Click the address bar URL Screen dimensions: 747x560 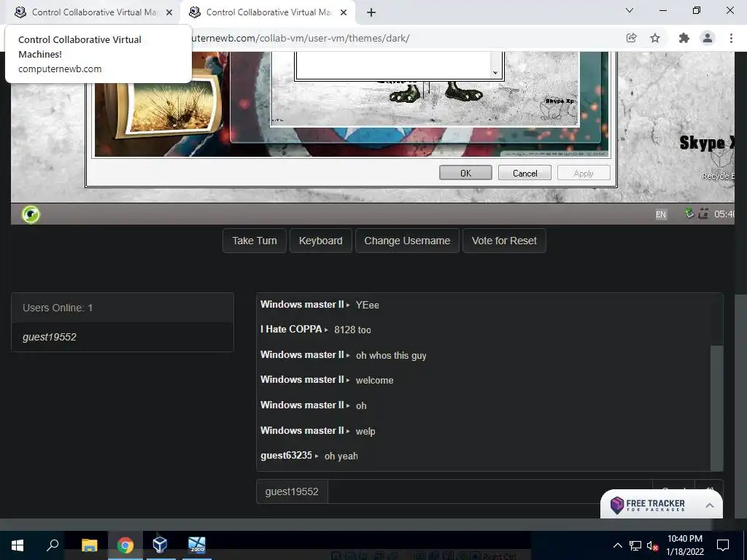(x=300, y=38)
